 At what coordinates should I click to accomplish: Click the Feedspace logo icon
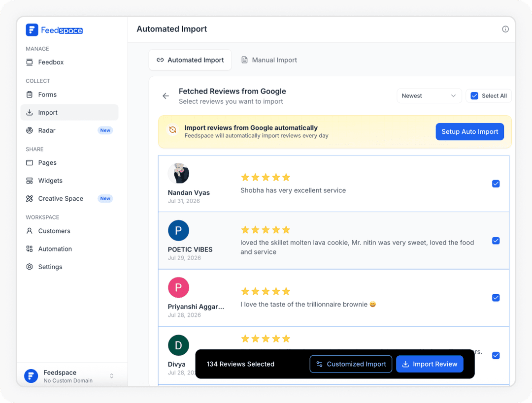[32, 30]
